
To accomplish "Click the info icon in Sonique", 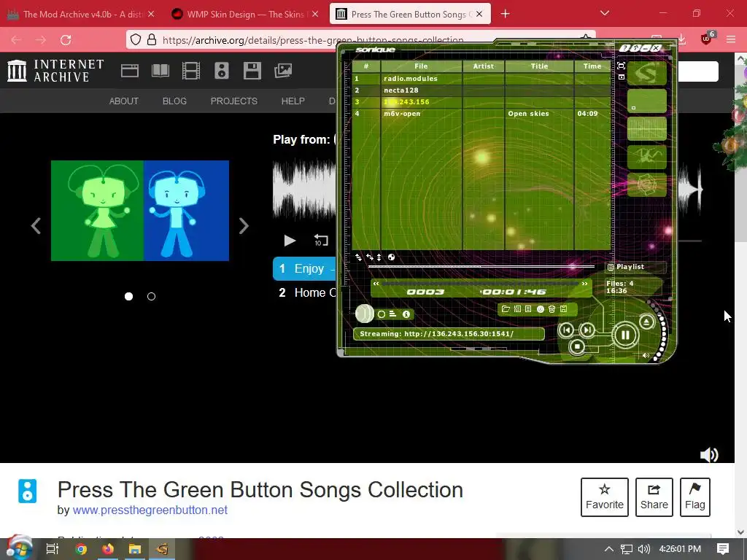I will click(x=406, y=314).
